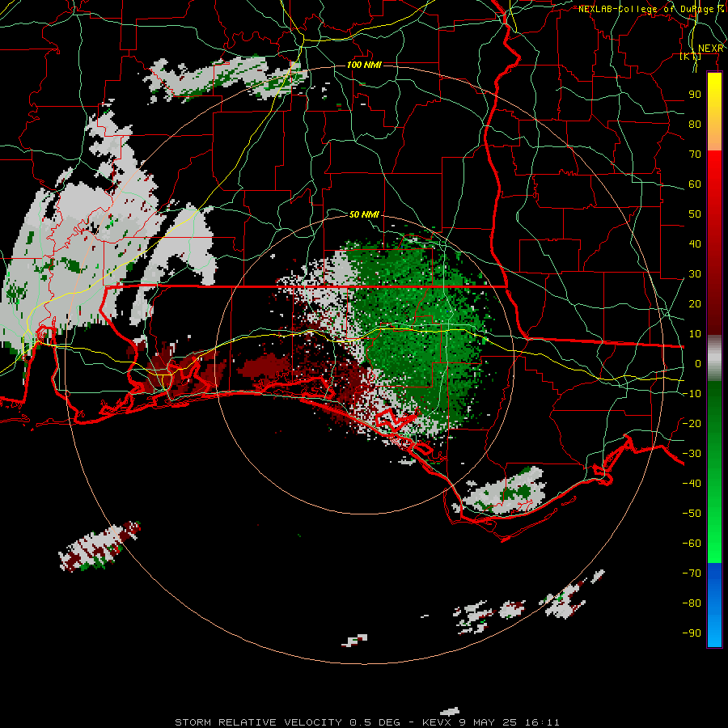The image size is (728, 728).
Task: Pick the yellow segment of the color bar
Action: [x=714, y=112]
